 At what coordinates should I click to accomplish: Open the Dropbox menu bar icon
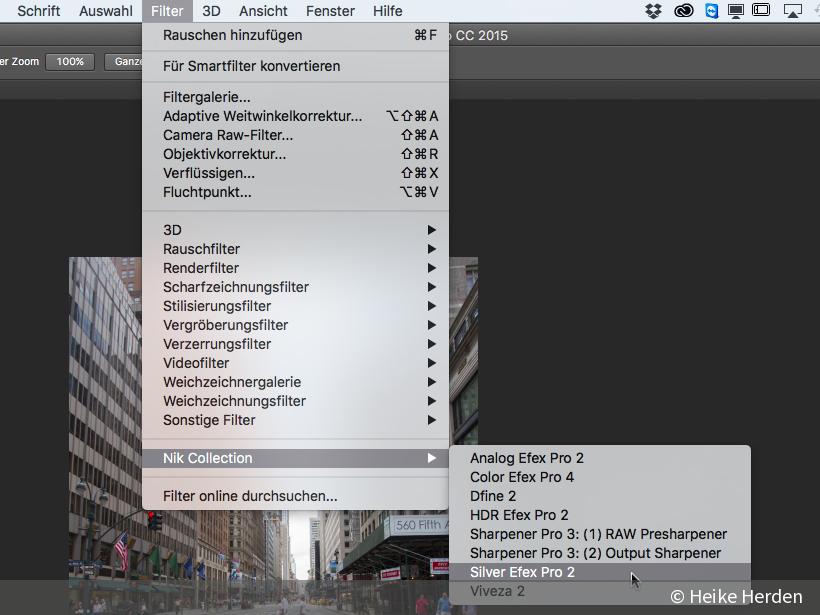point(655,10)
